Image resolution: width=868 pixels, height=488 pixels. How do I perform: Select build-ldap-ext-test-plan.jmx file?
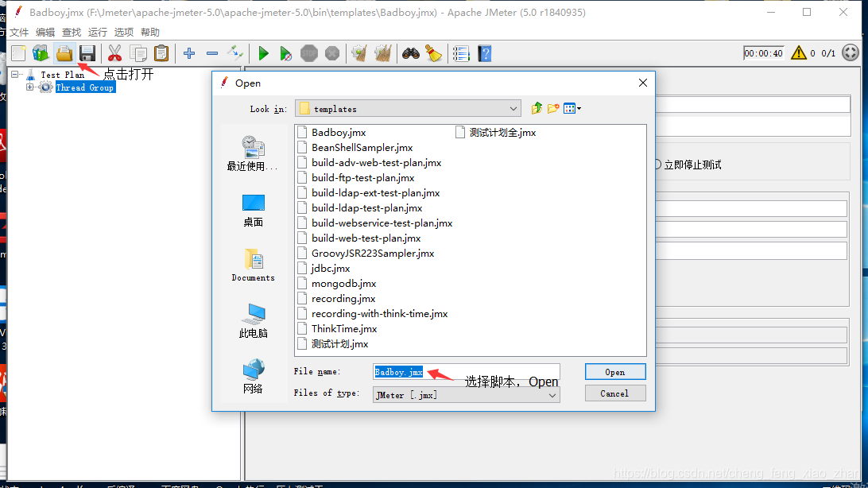pyautogui.click(x=368, y=193)
